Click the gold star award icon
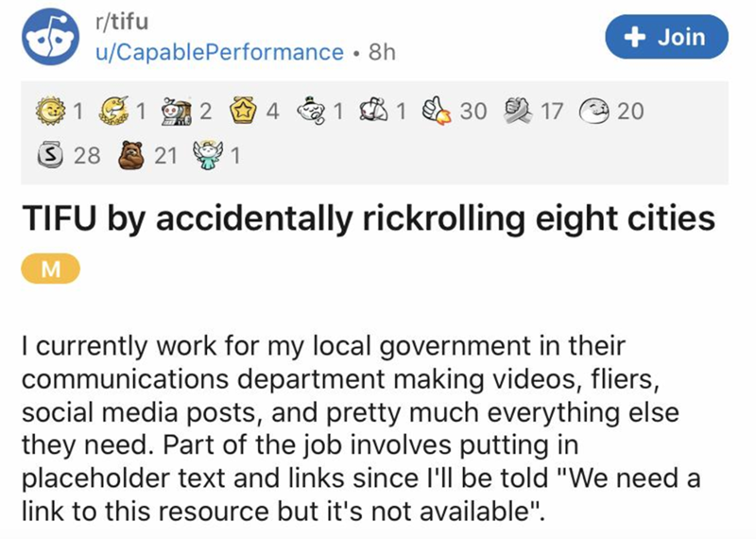This screenshot has width=756, height=539. [x=245, y=112]
